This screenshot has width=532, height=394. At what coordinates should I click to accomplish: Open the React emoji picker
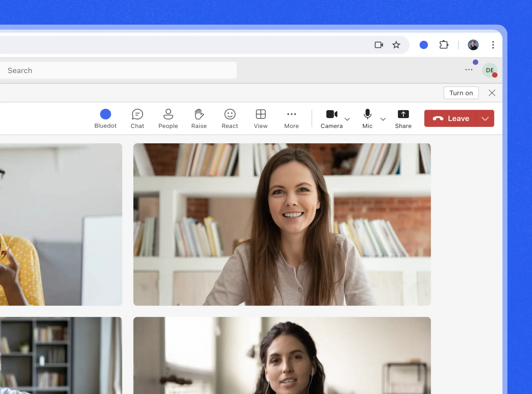230,119
